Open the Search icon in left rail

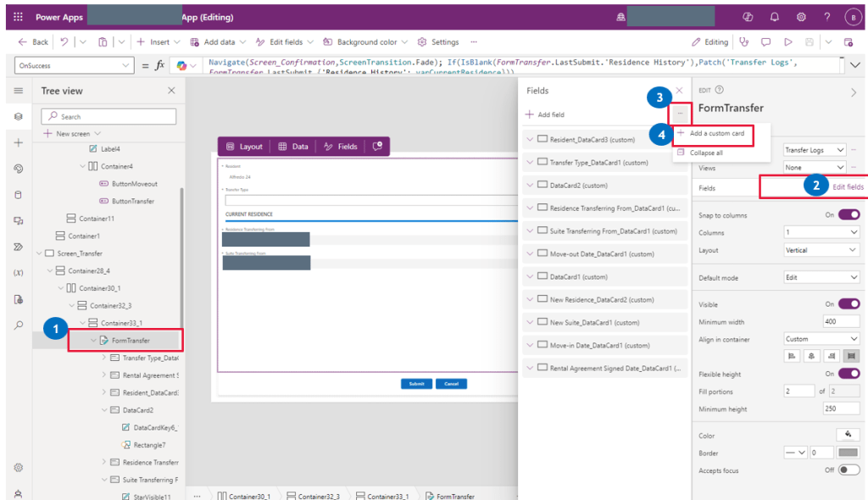[19, 325]
